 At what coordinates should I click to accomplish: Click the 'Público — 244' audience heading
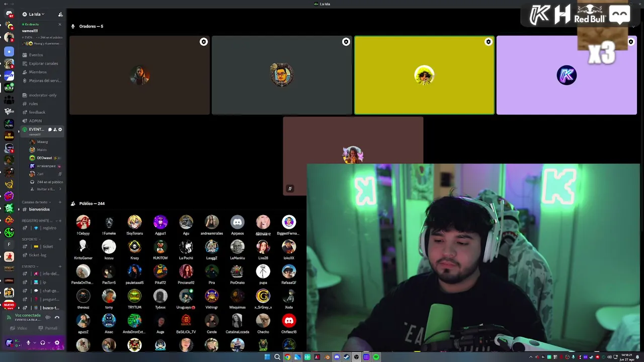(x=92, y=204)
